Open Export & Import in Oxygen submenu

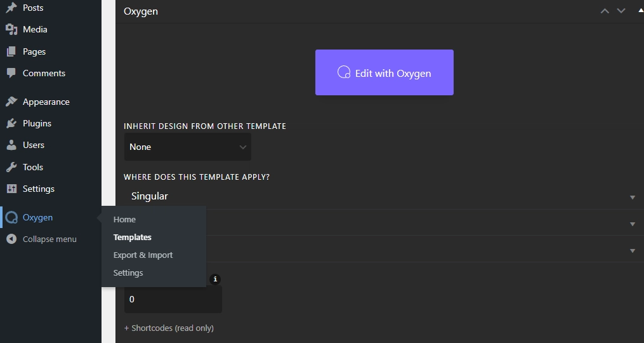[x=143, y=255]
